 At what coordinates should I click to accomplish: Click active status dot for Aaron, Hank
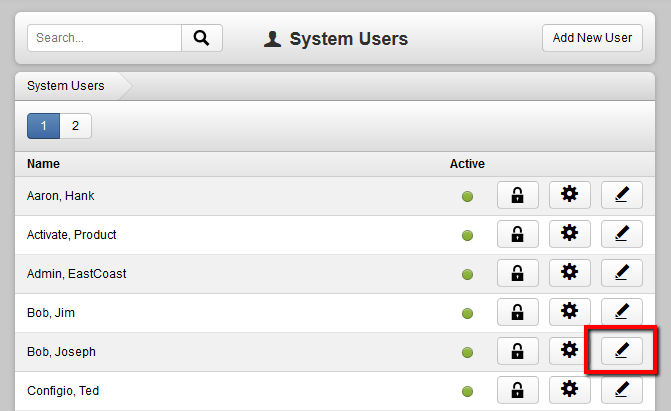coord(467,197)
